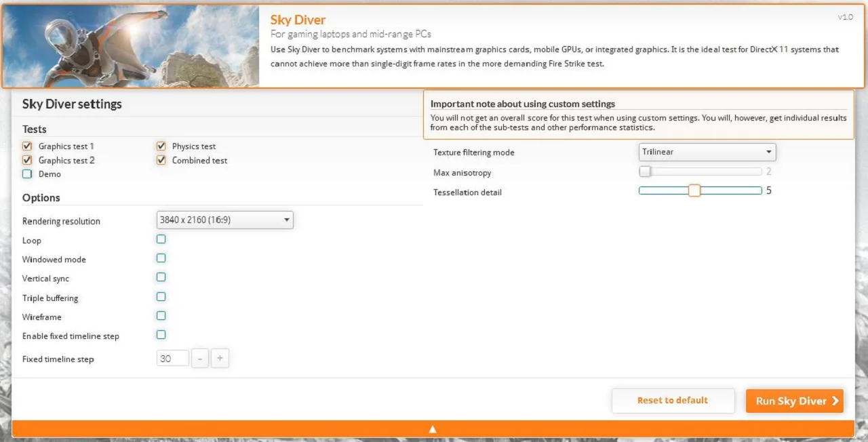Click the 'For gaming laptops and mid-range PCs' subtitle
This screenshot has height=442, width=868.
tap(351, 34)
